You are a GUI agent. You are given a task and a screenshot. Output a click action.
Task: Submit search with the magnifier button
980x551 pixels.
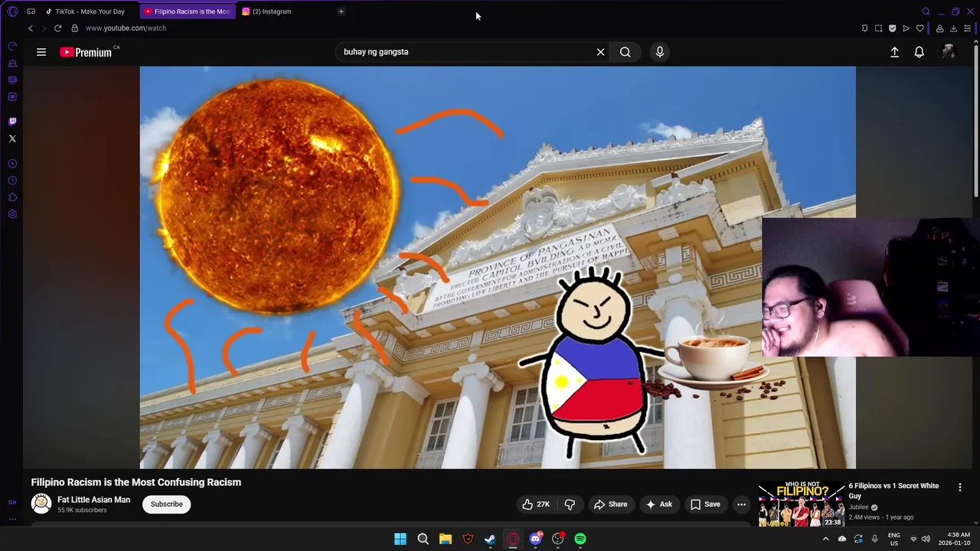626,52
